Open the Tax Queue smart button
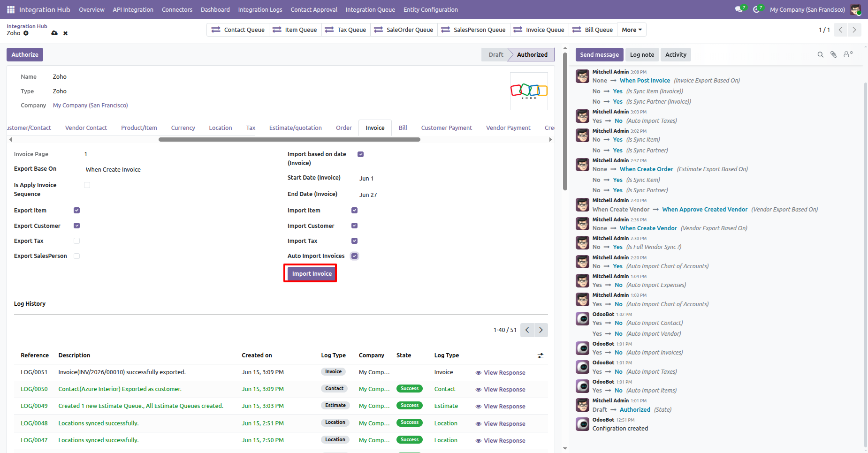This screenshot has width=868, height=453. (x=345, y=30)
